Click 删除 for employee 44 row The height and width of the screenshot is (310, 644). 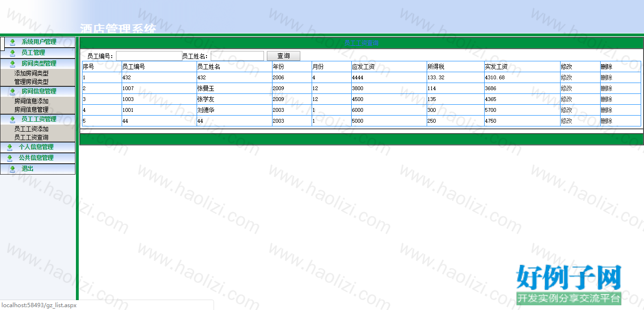point(606,121)
